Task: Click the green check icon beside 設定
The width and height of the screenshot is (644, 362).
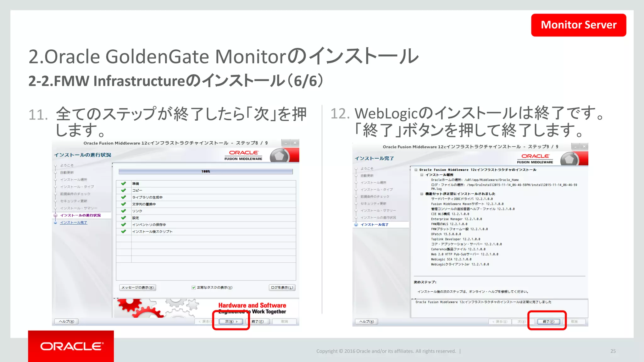Action: click(x=124, y=218)
